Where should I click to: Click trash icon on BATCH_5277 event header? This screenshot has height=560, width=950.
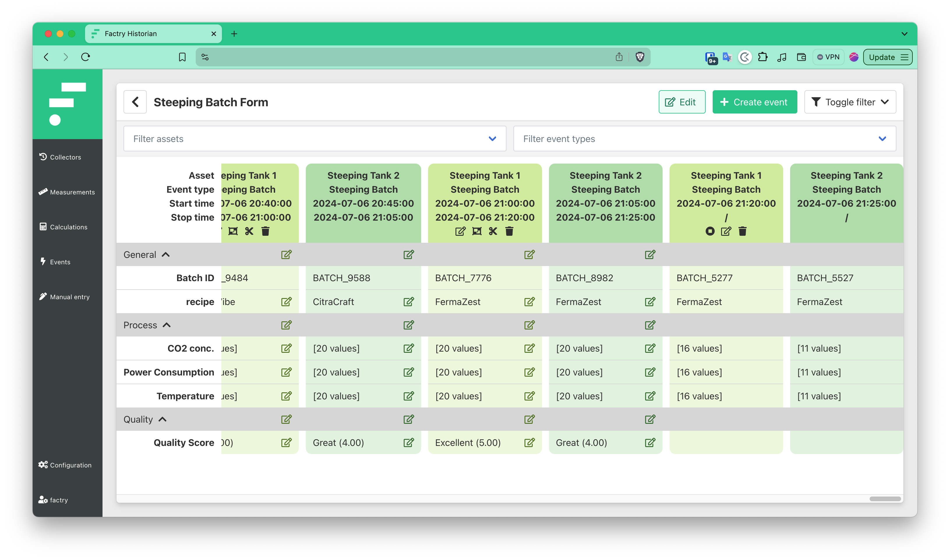[x=742, y=231]
